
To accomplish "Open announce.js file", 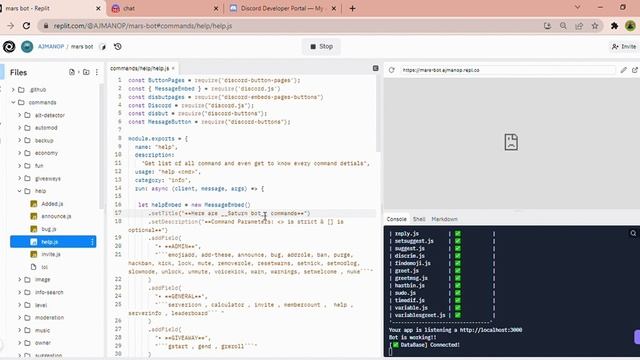I will 56,216.
